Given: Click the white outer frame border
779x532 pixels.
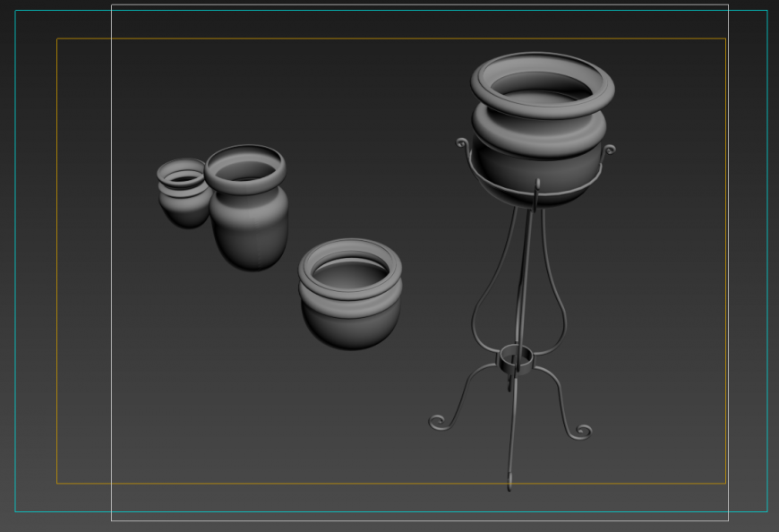Looking at the screenshot, I should 111,269.
